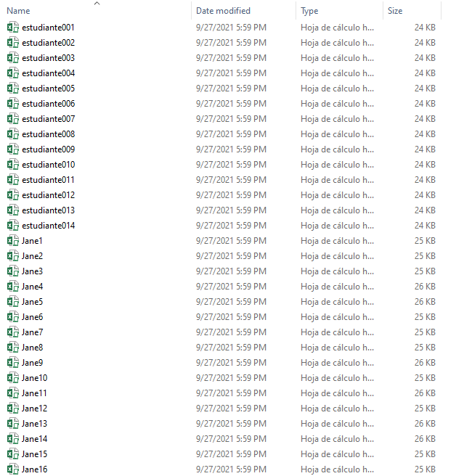
Task: Select file name estudiante001
Action: (x=48, y=28)
